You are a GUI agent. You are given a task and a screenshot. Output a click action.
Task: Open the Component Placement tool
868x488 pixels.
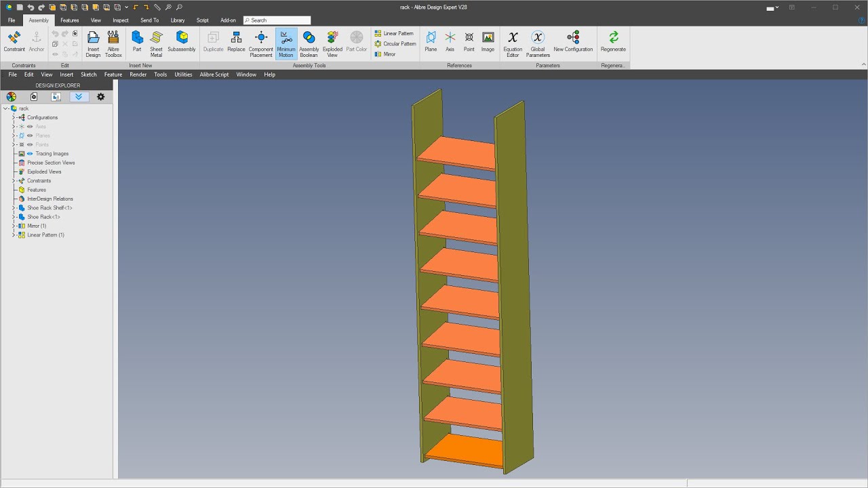[x=261, y=43]
